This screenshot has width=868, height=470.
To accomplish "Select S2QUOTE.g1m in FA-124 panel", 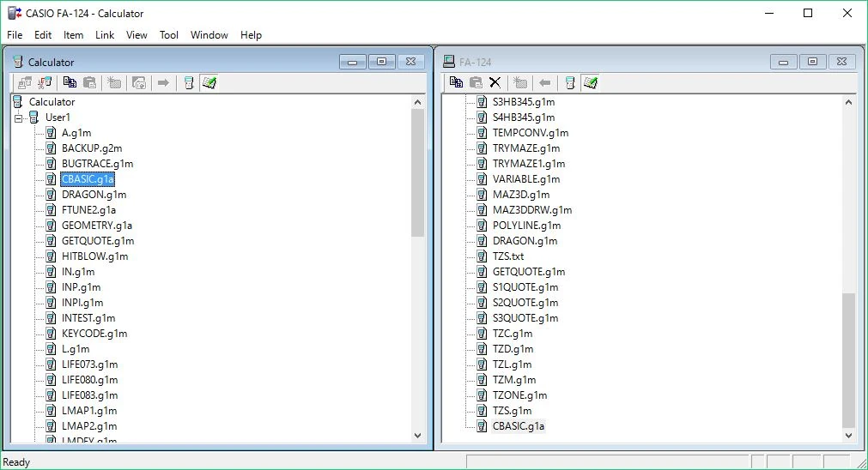I will (x=525, y=303).
